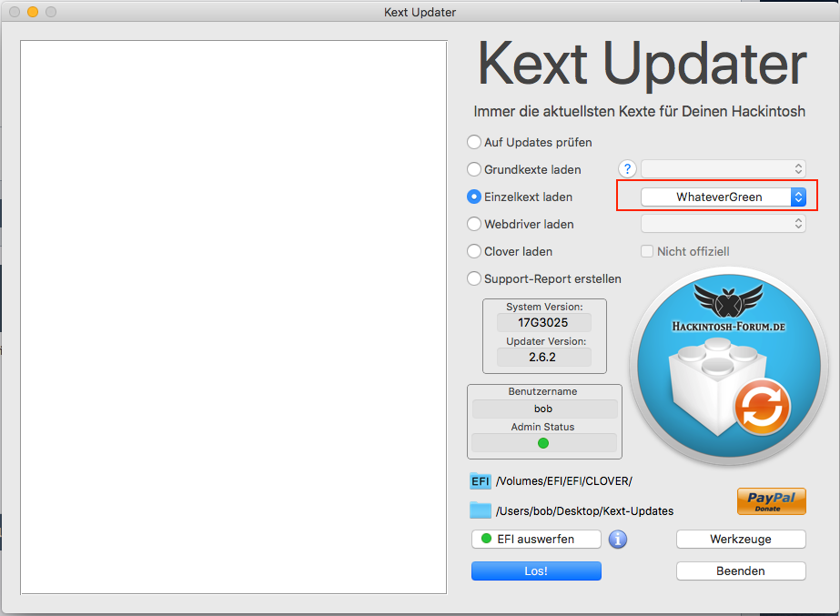Open the Webdriver laden dropdown
Viewport: 840px width, 616px height.
point(724,223)
